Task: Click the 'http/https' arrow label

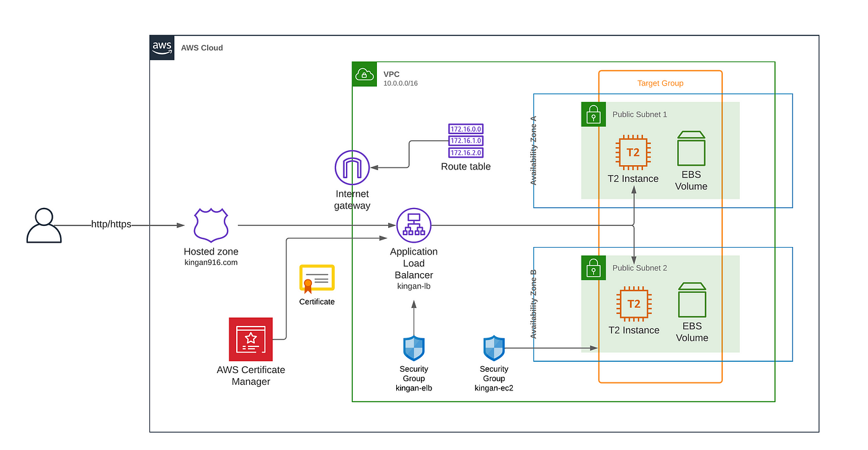Action: (x=111, y=224)
